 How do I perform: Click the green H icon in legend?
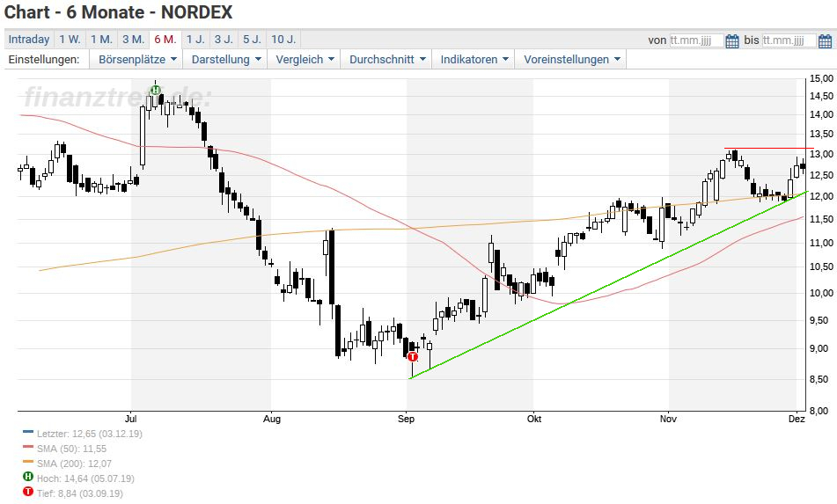[28, 477]
